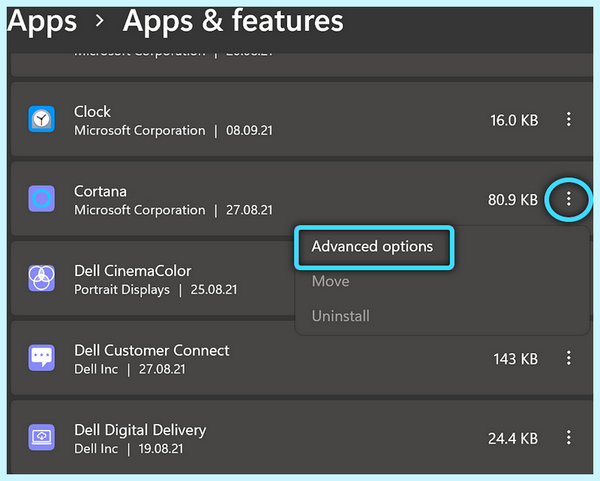Click the 19.08.21 install date

161,448
